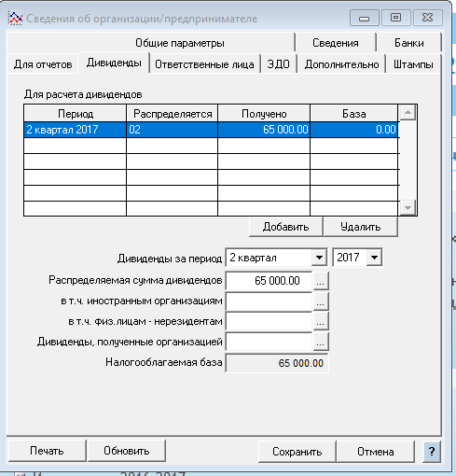The height and width of the screenshot is (476, 456).
Task: Click the distributed dividend sum input field
Action: 269,281
